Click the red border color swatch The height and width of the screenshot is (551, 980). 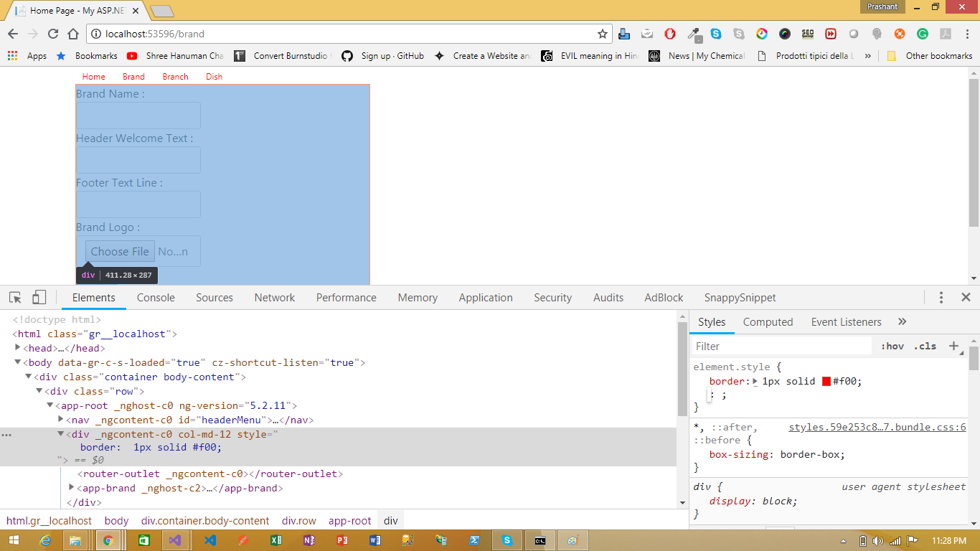pyautogui.click(x=826, y=382)
